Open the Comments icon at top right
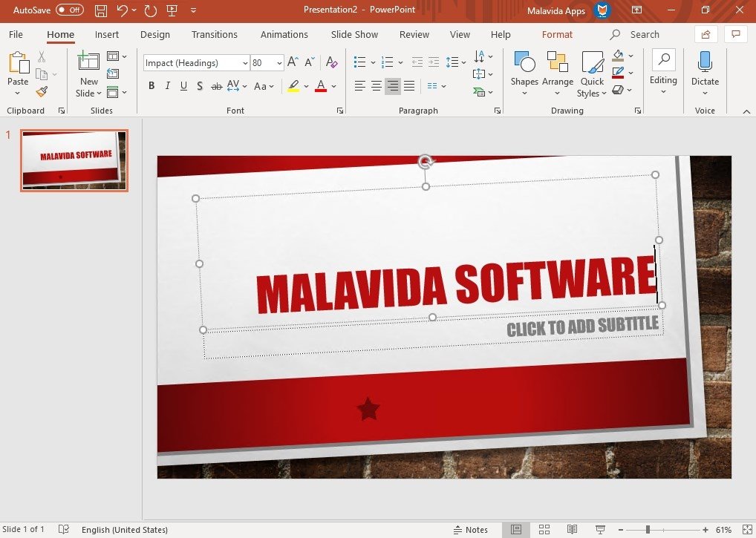This screenshot has height=538, width=756. tap(736, 34)
